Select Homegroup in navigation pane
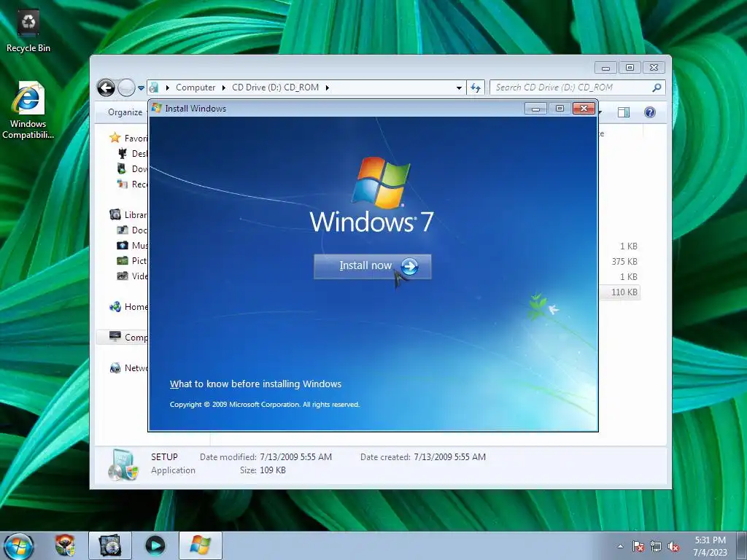This screenshot has width=747, height=560. coord(128,307)
